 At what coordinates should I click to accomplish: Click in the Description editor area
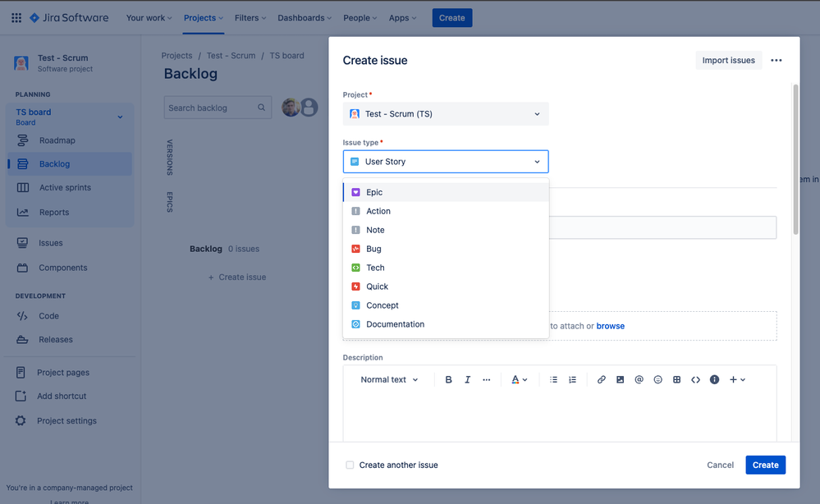(560, 419)
